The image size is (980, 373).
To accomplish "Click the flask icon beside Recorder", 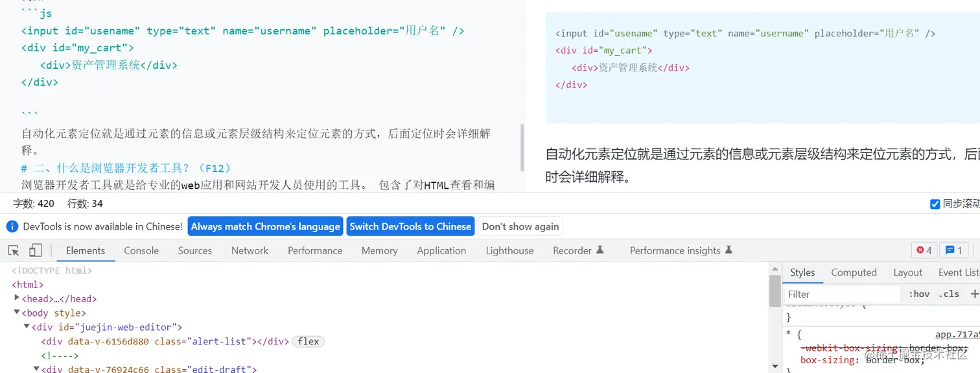I will [x=600, y=250].
